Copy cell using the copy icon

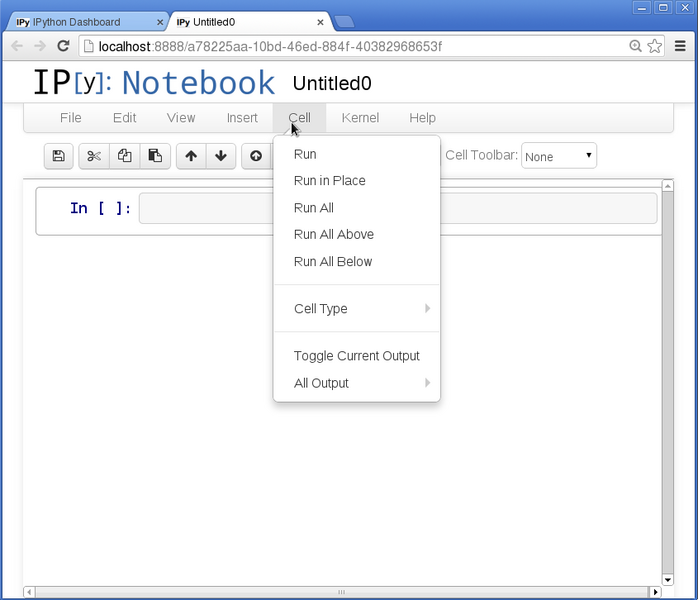[x=125, y=156]
